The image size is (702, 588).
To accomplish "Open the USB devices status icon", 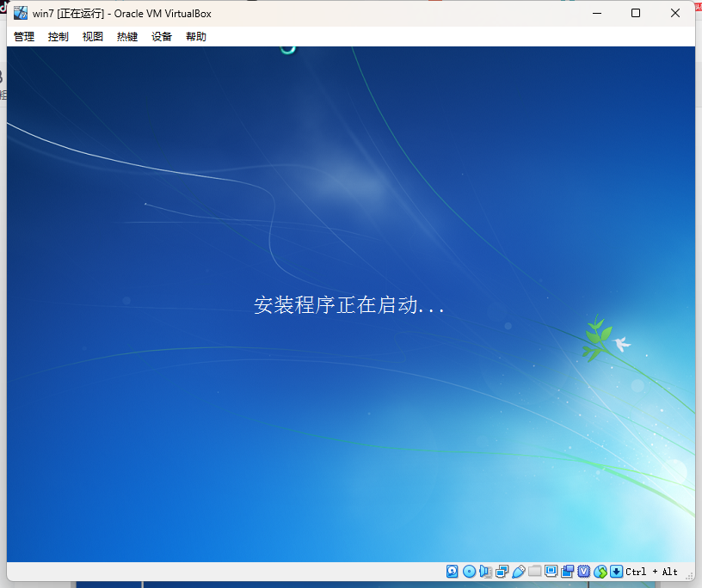I will pos(518,571).
